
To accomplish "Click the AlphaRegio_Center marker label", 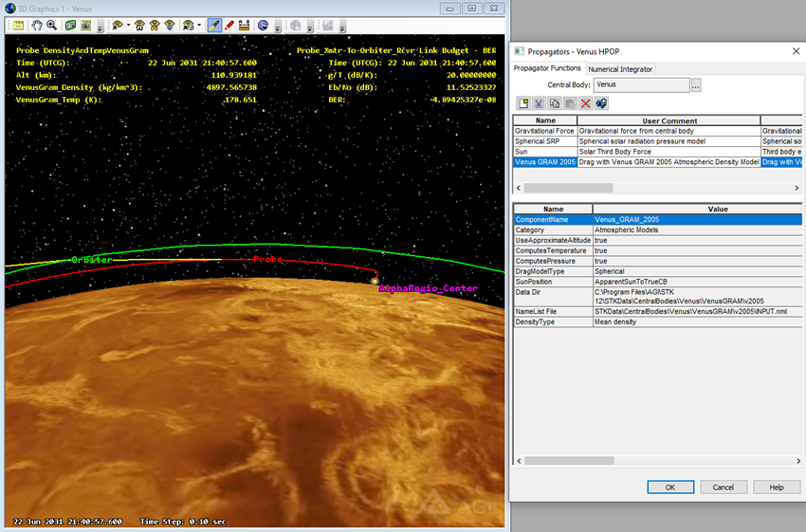I will 428,288.
